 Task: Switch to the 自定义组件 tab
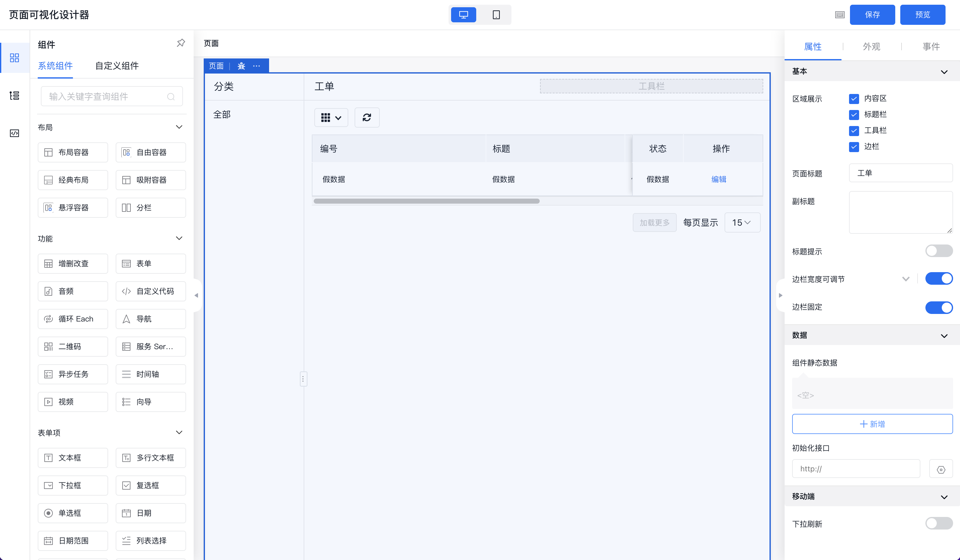[x=117, y=66]
